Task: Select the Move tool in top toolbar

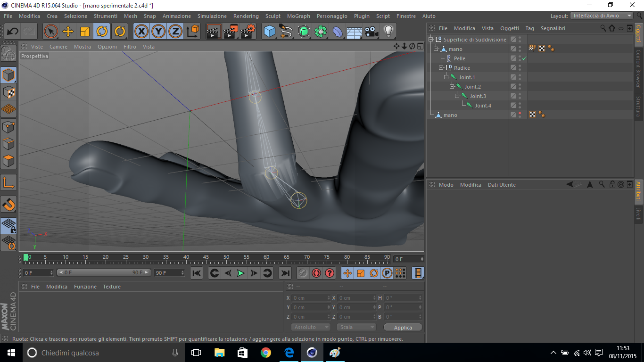Action: point(68,32)
